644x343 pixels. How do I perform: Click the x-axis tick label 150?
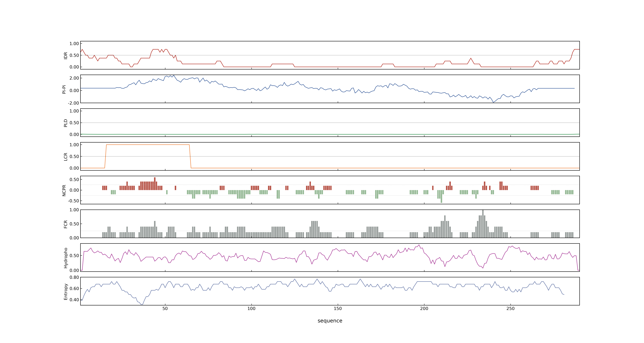point(338,309)
